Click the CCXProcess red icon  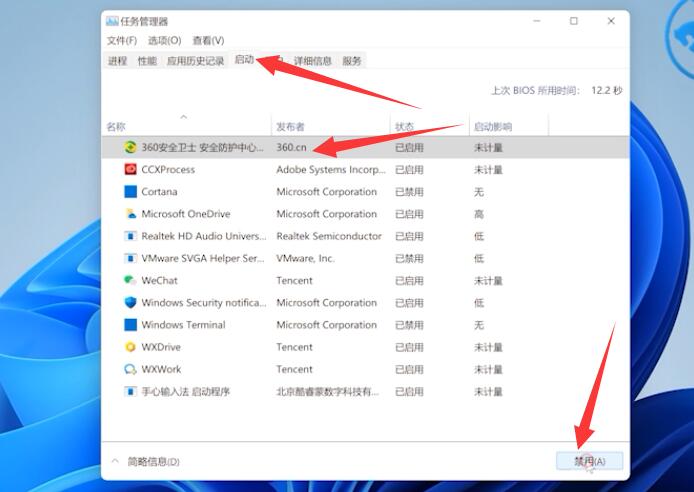click(x=130, y=169)
